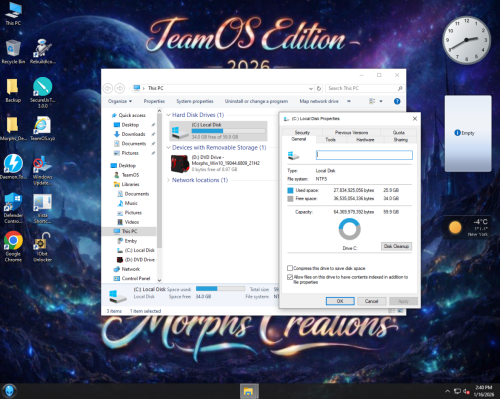Open the Vista Shortcut desktop icon

click(x=42, y=208)
